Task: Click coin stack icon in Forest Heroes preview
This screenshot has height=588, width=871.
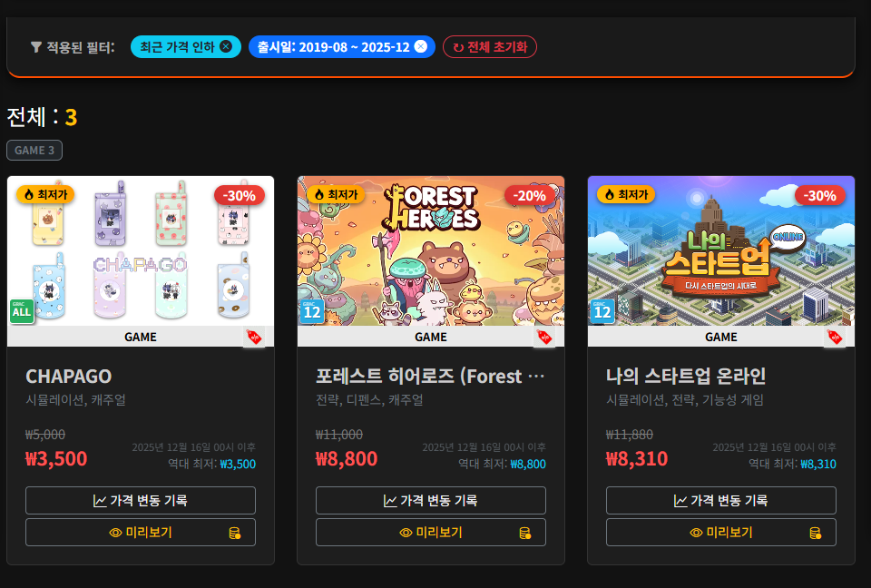Action: click(525, 534)
